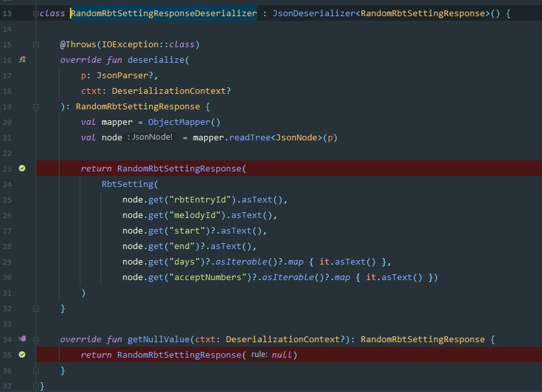Click the override gutter icon beside getNullValue
Viewport: 542px width, 392px height.
(22, 339)
